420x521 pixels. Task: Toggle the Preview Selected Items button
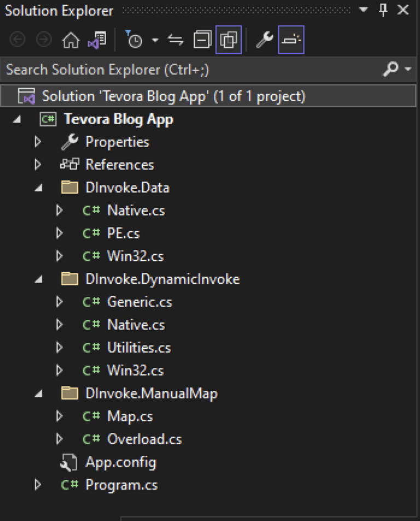[291, 39]
